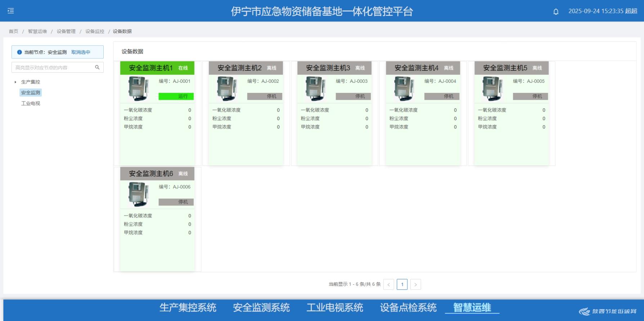Click the sidebar collapse menu icon

click(x=11, y=11)
